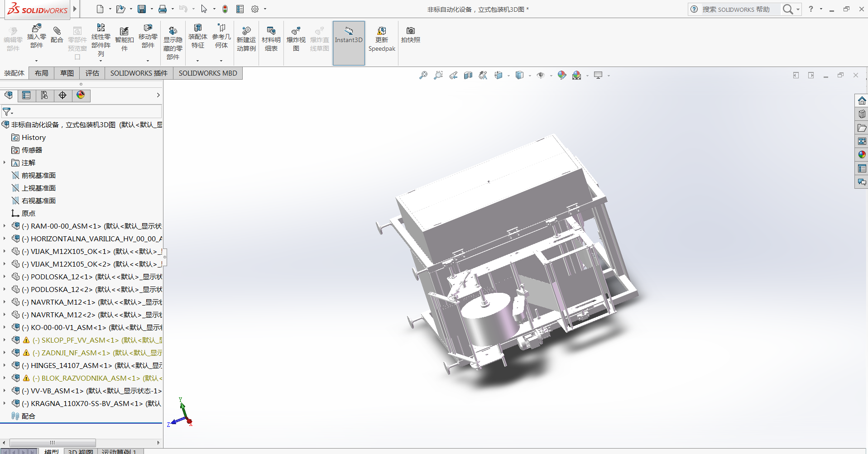Open the Exploded View (爆炸视图) tool
Image resolution: width=868 pixels, height=454 pixels.
click(x=296, y=31)
